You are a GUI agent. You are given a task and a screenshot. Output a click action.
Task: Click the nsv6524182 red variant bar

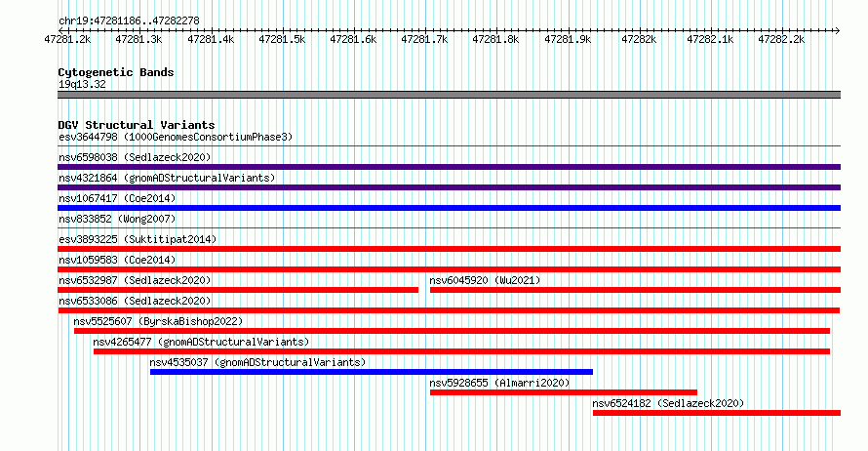pos(717,413)
